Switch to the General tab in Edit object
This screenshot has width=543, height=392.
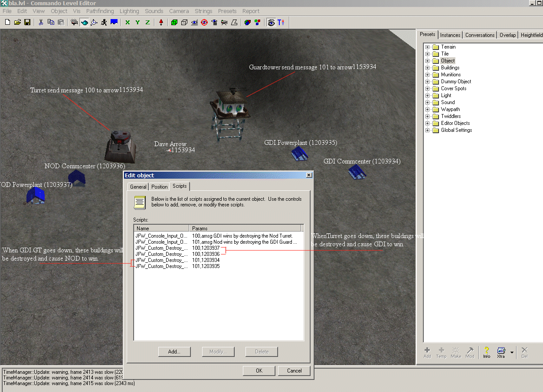point(138,187)
